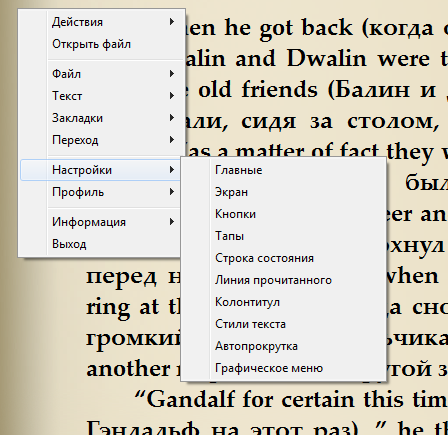448x435 pixels.
Task: Click the book line starting "Gandalf for certain
Action: [x=291, y=399]
